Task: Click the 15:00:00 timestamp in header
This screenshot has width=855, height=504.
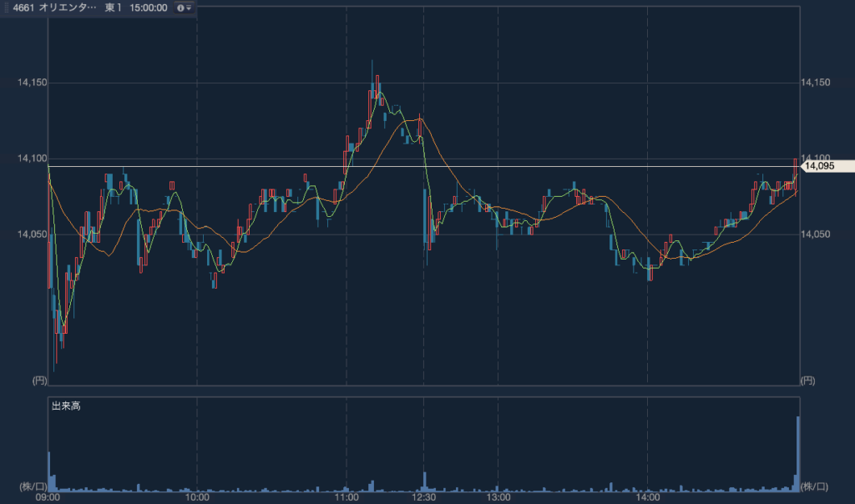Action: (147, 8)
